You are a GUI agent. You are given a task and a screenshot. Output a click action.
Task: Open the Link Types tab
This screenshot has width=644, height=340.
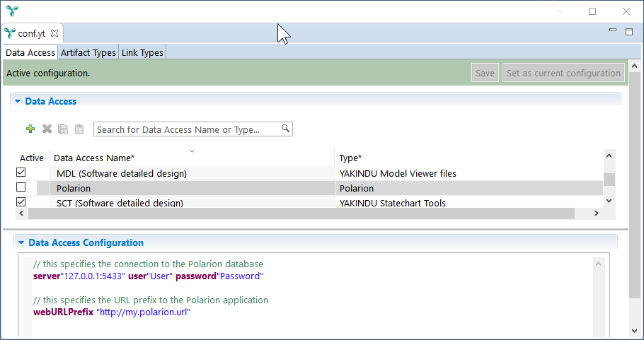(142, 52)
